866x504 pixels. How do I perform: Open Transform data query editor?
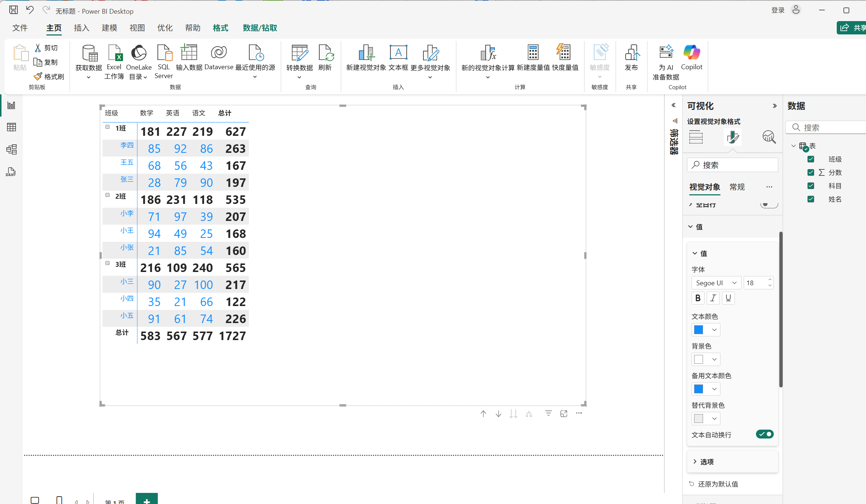[x=299, y=54]
